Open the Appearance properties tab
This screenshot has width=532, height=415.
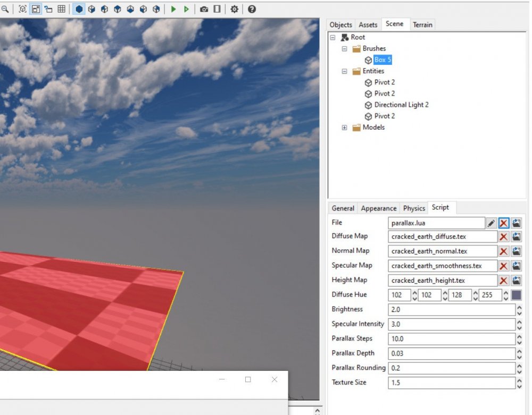(x=378, y=208)
